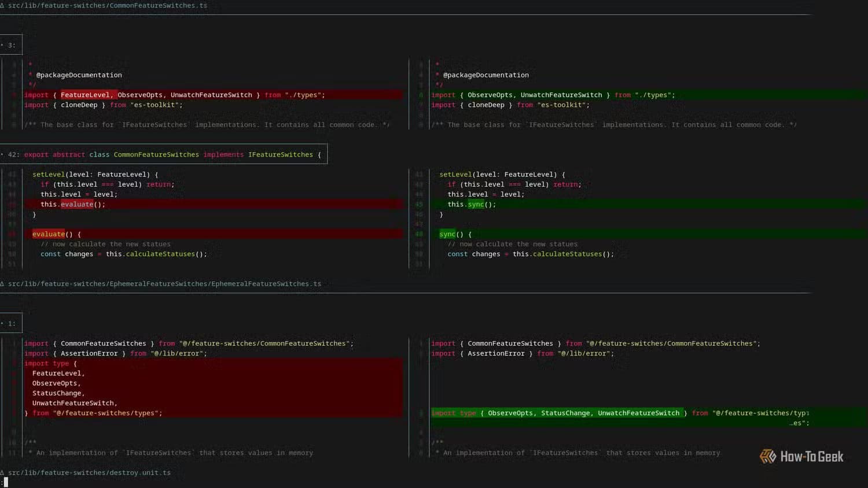Click the removed "ObserveOpts," line in the import type block
Screen dimensions: 868x488
click(213, 383)
